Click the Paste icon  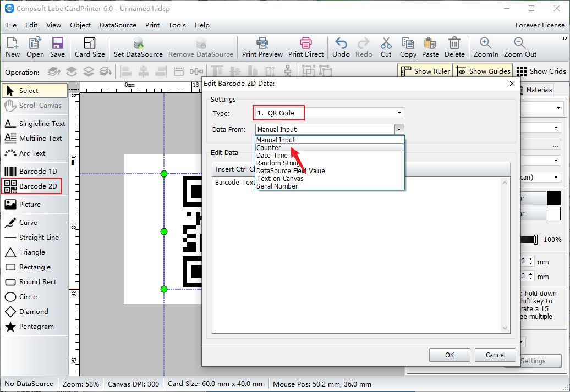430,47
